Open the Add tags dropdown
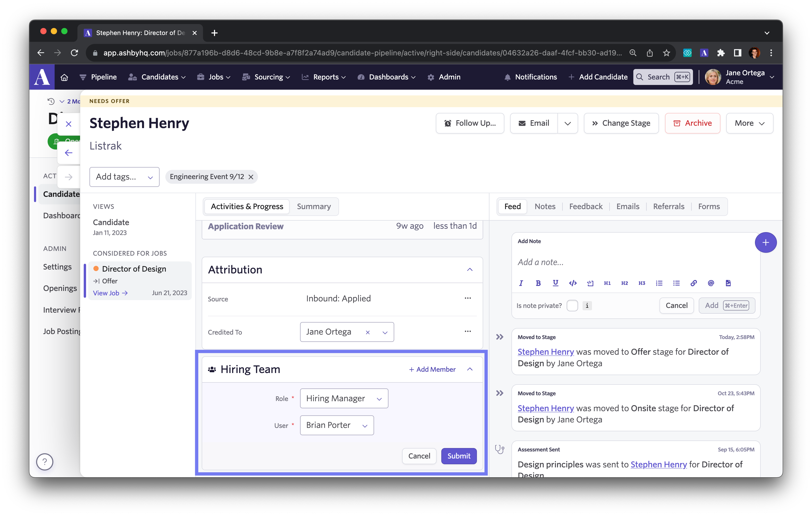Screen dimensions: 812x516 (124, 176)
